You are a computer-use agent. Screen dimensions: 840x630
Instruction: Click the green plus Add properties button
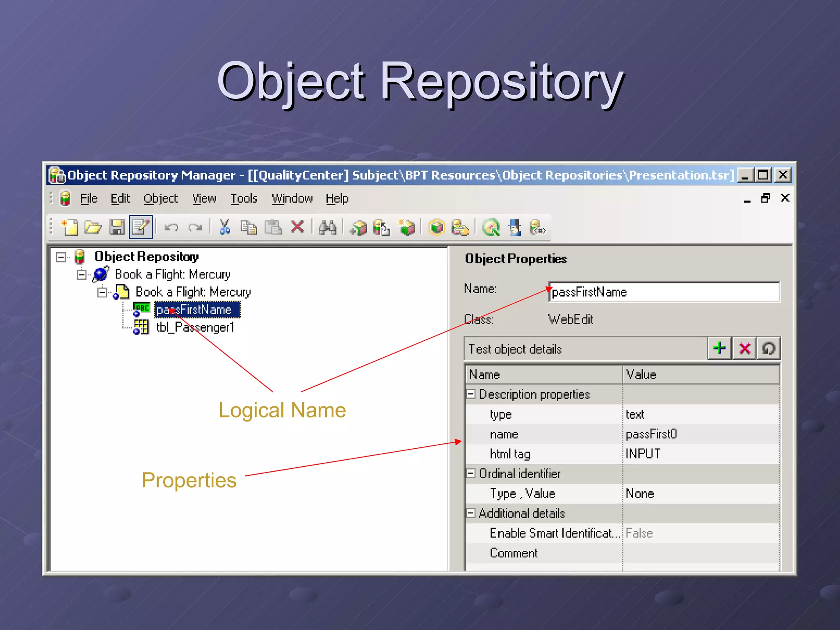(x=719, y=349)
